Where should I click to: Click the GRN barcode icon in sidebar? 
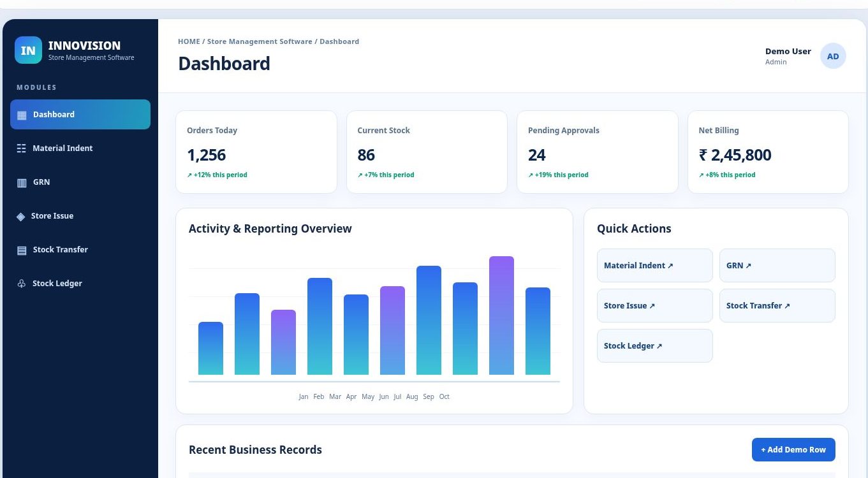[x=22, y=182]
